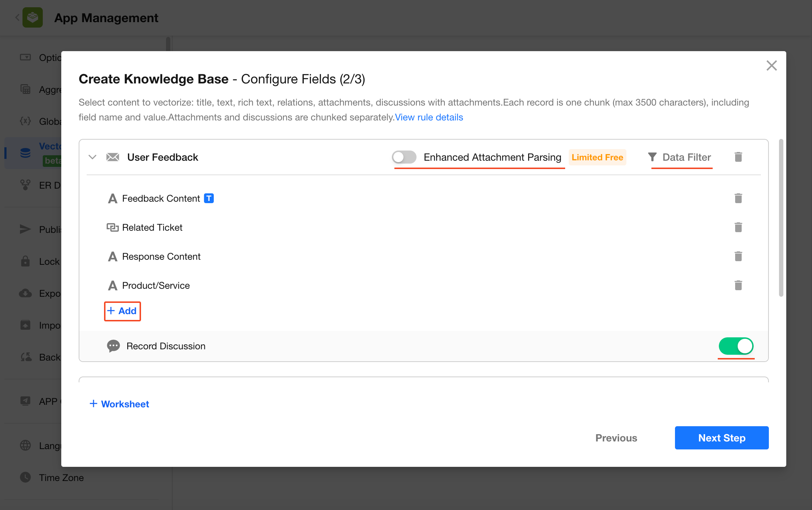Image resolution: width=812 pixels, height=510 pixels.
Task: Delete the User Feedback worksheet
Action: [x=738, y=157]
